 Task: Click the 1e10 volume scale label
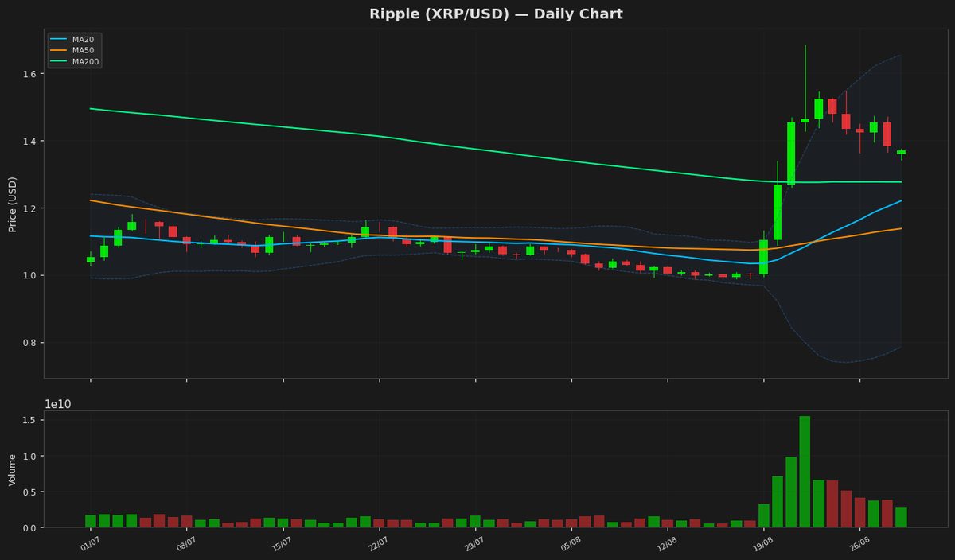pyautogui.click(x=57, y=404)
